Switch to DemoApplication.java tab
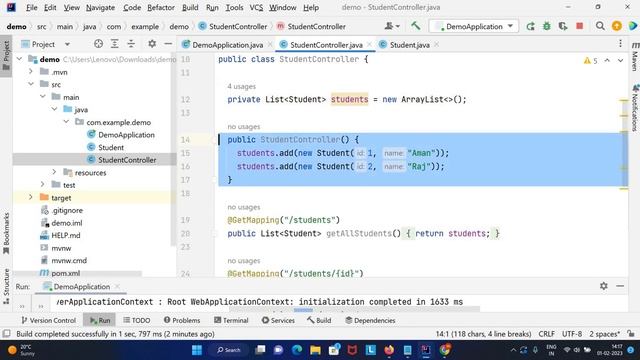Image resolution: width=640 pixels, height=360 pixels. 227,45
